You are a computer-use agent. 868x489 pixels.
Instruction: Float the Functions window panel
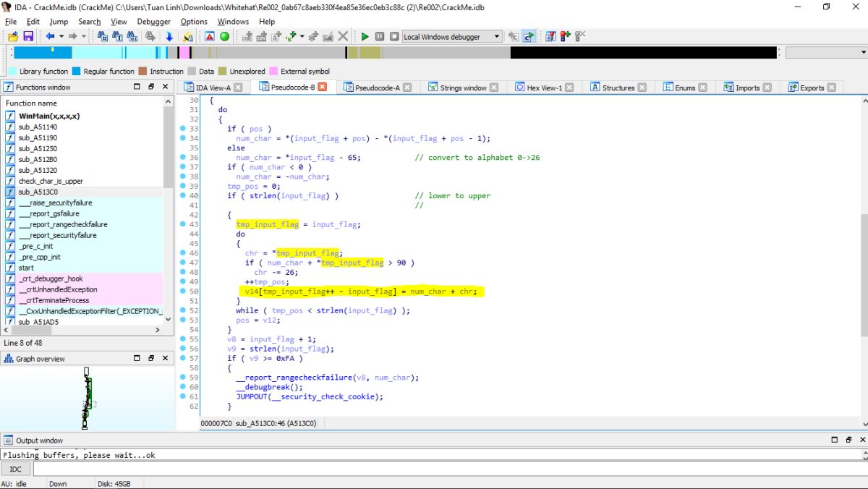point(151,87)
